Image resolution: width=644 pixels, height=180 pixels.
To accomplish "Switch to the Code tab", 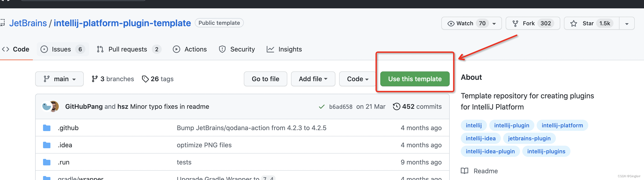I will [x=15, y=49].
